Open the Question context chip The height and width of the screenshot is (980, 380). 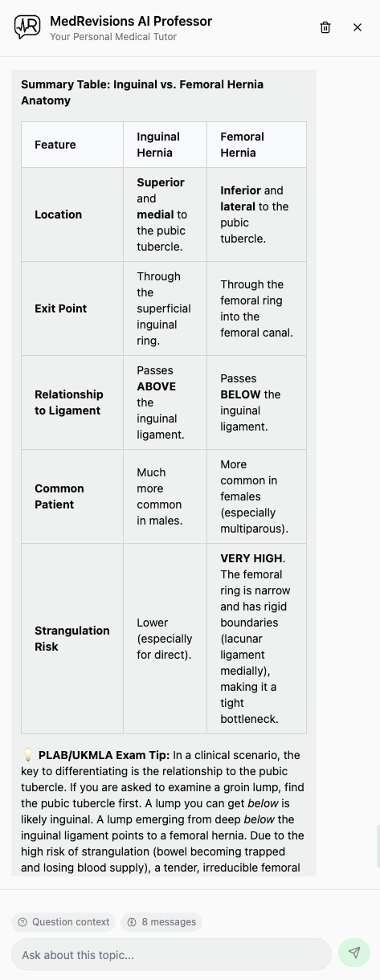63,922
